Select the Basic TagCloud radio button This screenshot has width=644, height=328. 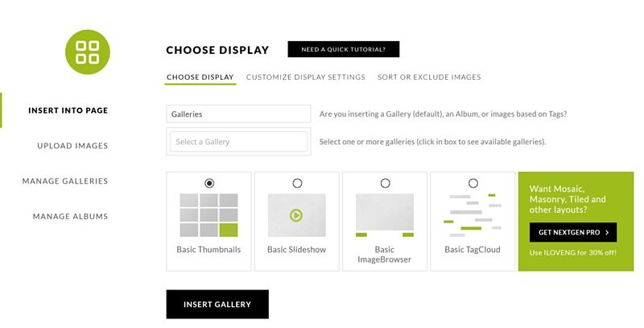click(473, 183)
